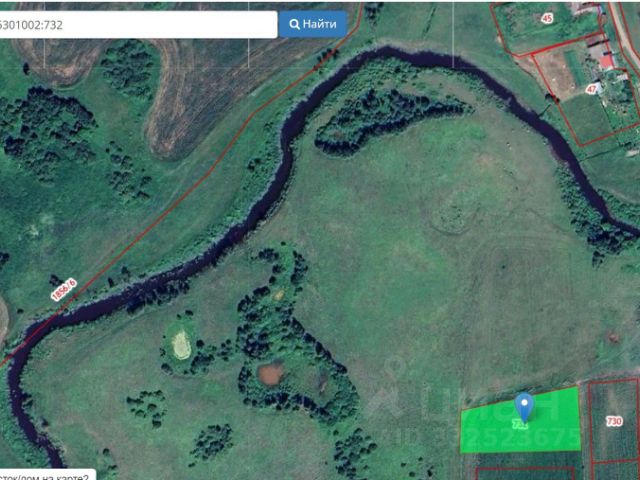
Task: Click the magnifier icon inside Найти button
Action: (294, 24)
